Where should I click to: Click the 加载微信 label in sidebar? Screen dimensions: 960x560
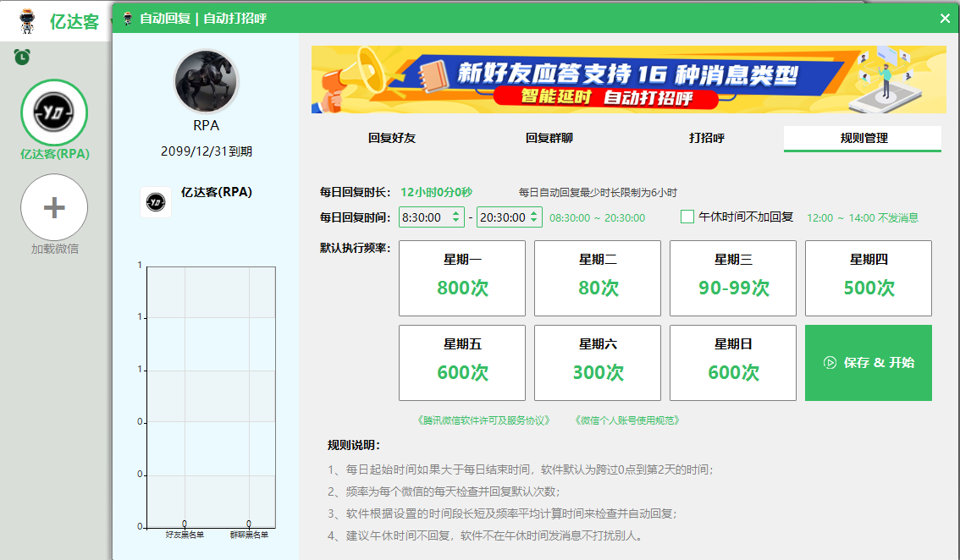(x=54, y=249)
